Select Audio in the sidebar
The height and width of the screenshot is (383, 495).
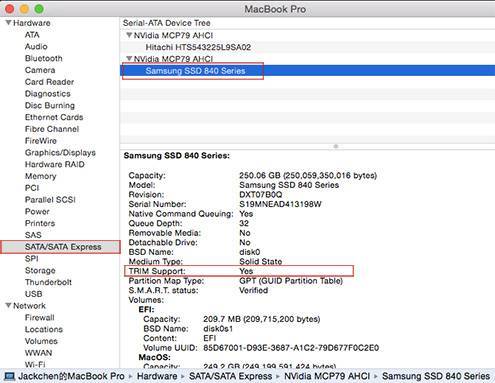[x=36, y=46]
